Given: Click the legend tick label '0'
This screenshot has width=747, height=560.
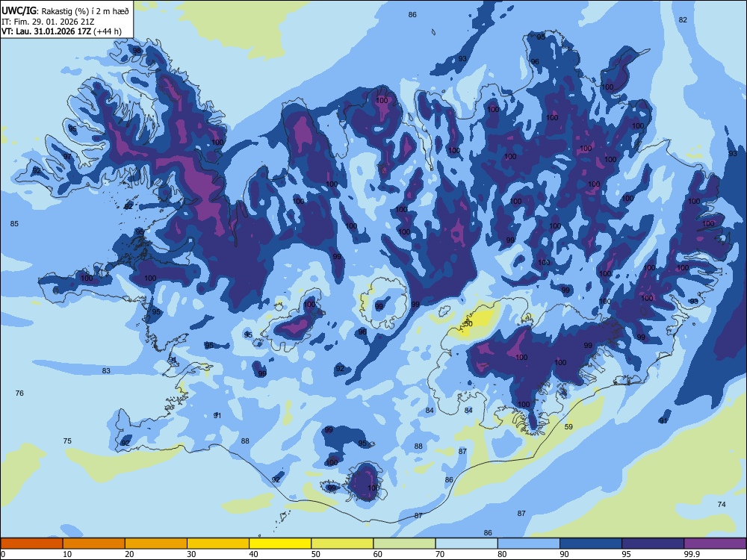Looking at the screenshot, I should click(x=3, y=554).
